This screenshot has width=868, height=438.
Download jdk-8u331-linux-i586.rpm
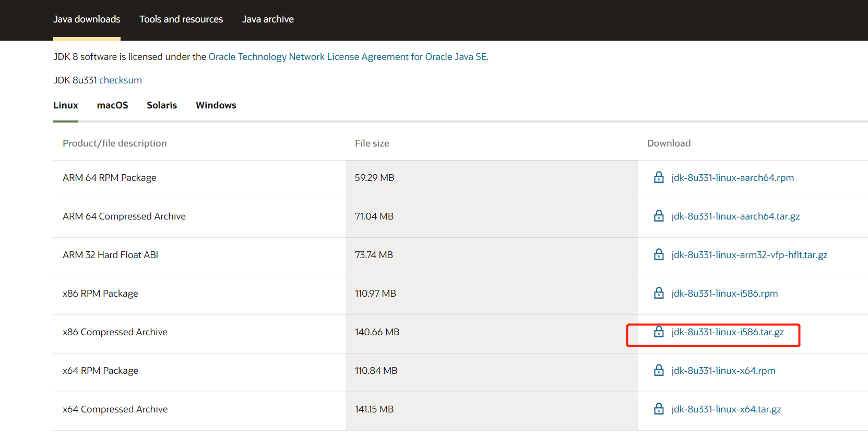click(x=724, y=294)
